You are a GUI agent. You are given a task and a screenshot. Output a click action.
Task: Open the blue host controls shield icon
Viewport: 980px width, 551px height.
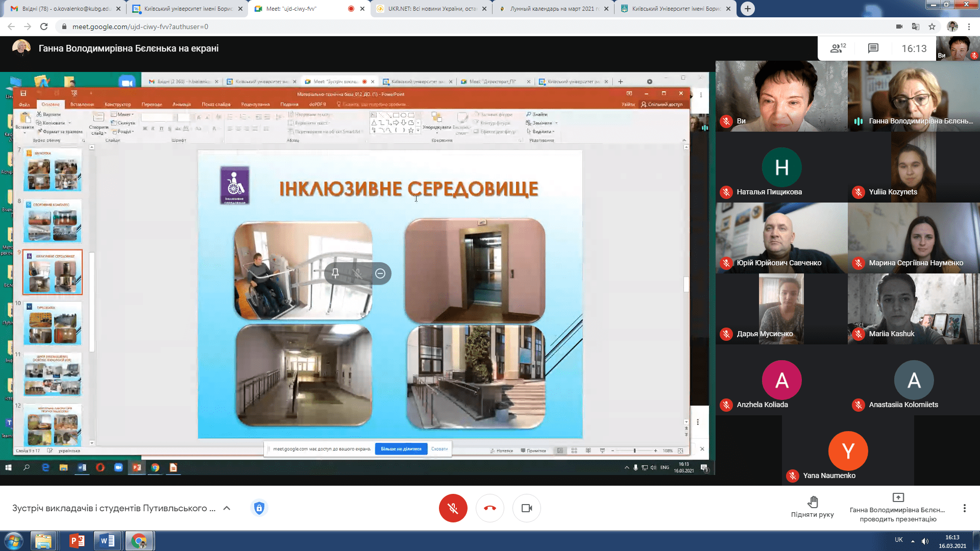coord(259,508)
